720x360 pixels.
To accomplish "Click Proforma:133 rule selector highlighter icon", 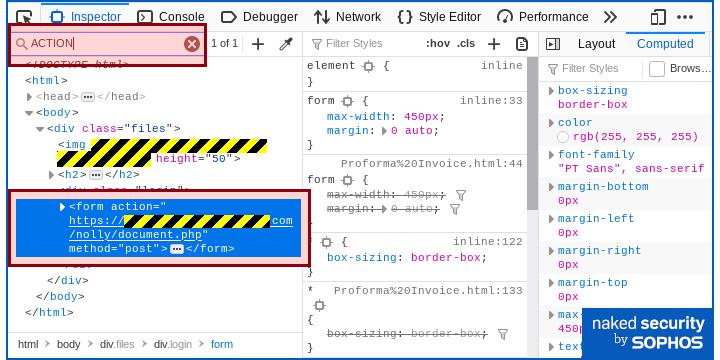I will click(320, 306).
